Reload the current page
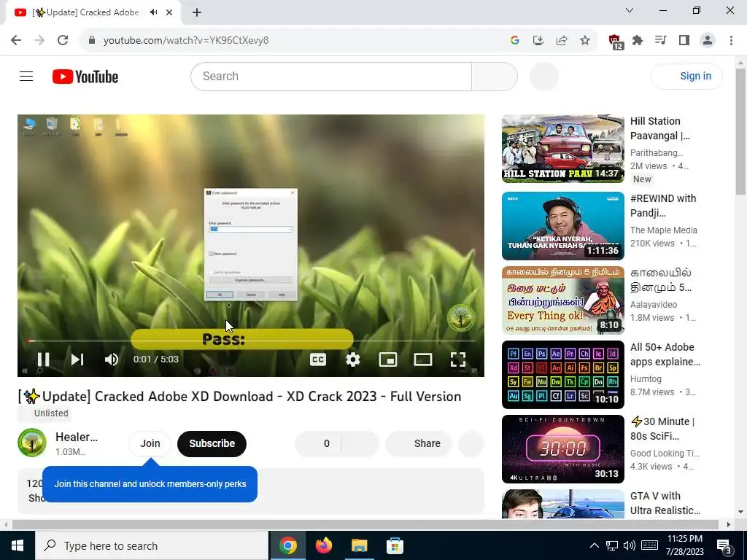The image size is (747, 560). 63,40
